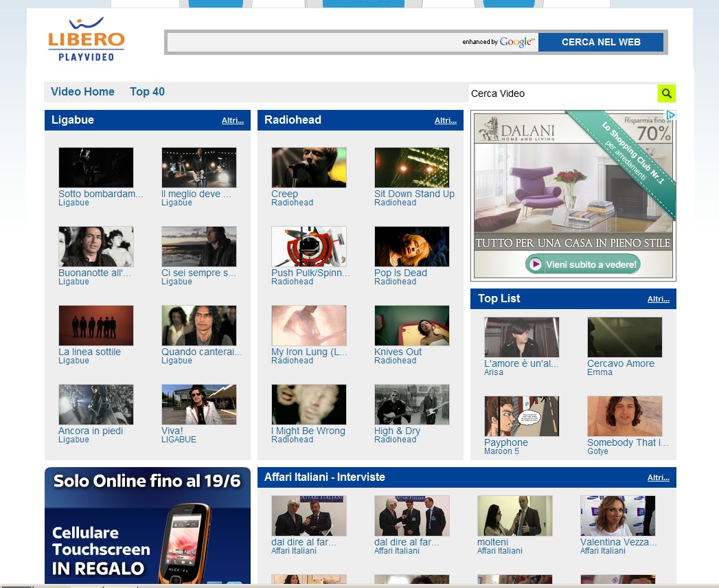Click the Arisa artist link
719x588 pixels.
[493, 372]
